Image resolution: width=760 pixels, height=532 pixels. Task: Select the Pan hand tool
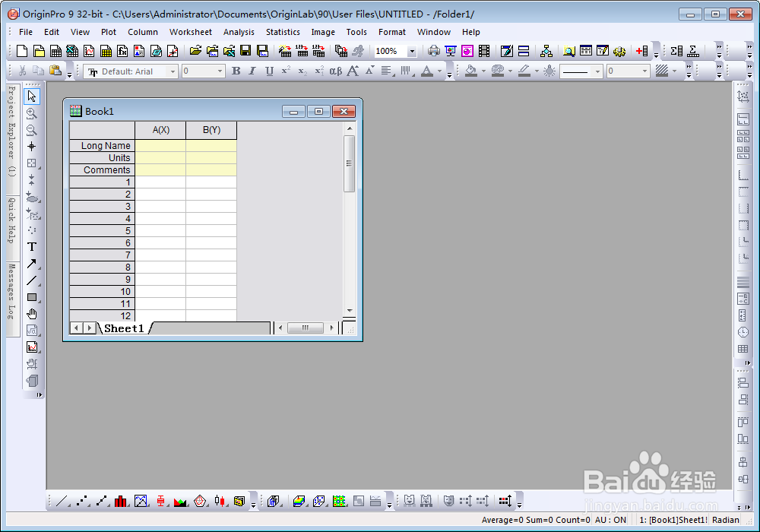[31, 314]
